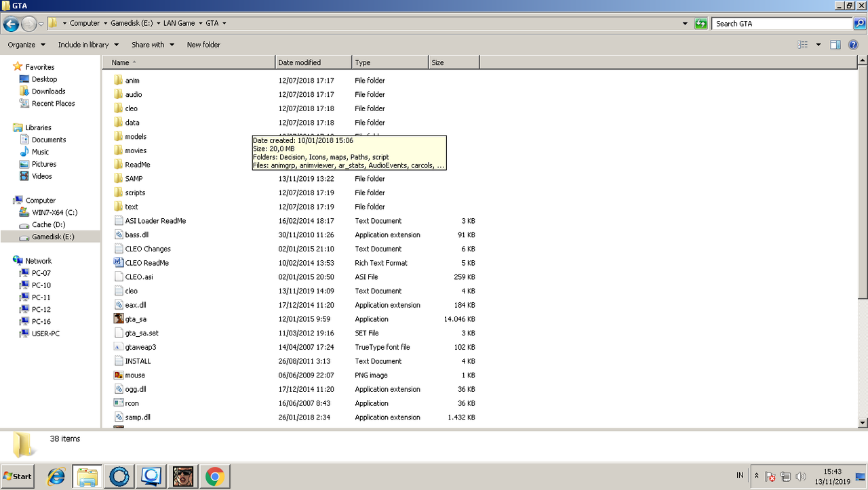
Task: Click the refresh icon beside address bar
Action: coord(701,24)
